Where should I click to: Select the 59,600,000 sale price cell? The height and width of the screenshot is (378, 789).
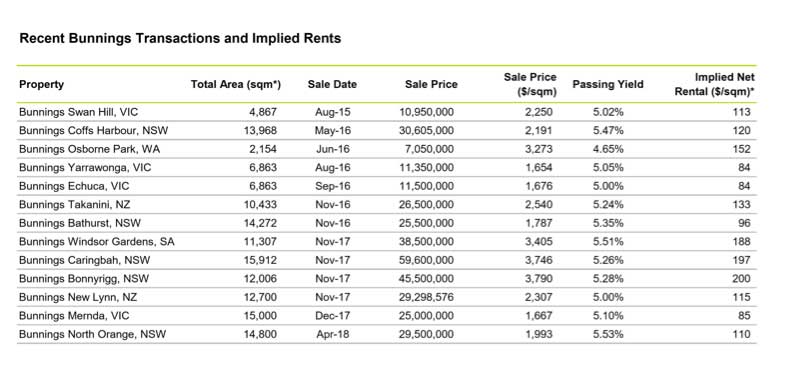tap(426, 260)
